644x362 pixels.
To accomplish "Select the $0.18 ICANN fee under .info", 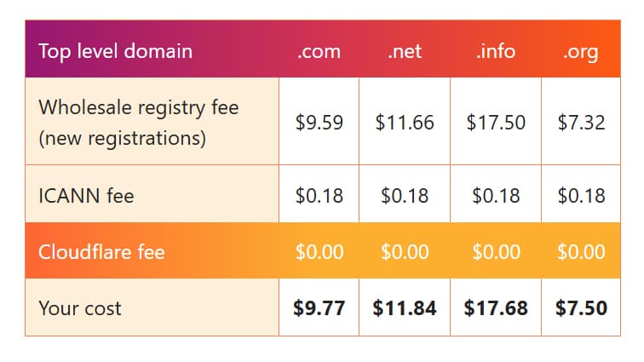I will point(496,196).
